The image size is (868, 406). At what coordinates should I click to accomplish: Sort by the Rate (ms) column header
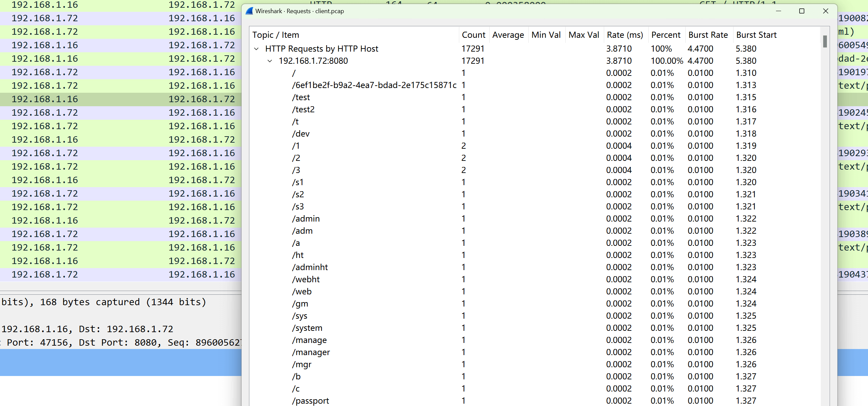tap(625, 35)
